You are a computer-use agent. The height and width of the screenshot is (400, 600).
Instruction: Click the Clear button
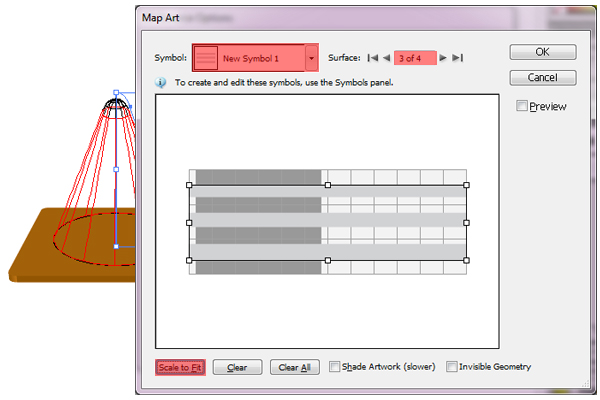point(237,367)
